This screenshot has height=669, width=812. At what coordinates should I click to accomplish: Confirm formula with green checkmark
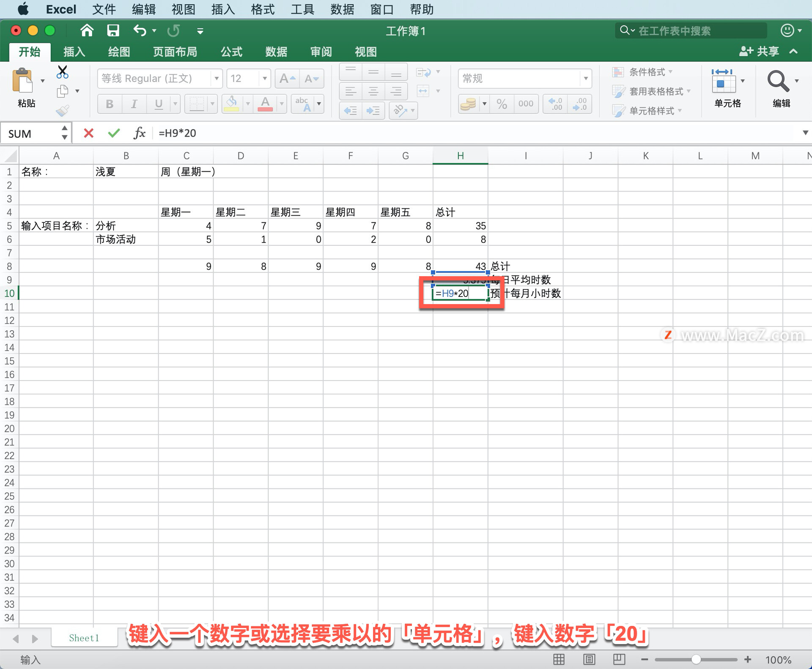tap(114, 133)
